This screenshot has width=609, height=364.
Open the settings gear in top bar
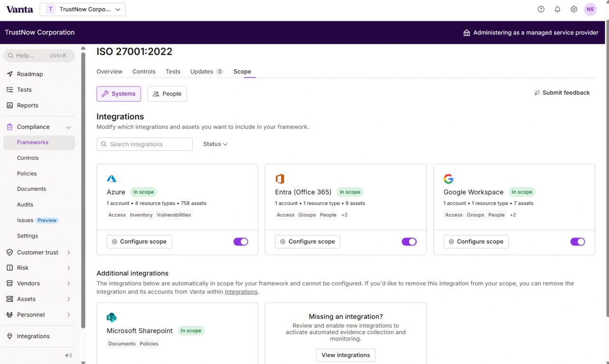point(574,10)
